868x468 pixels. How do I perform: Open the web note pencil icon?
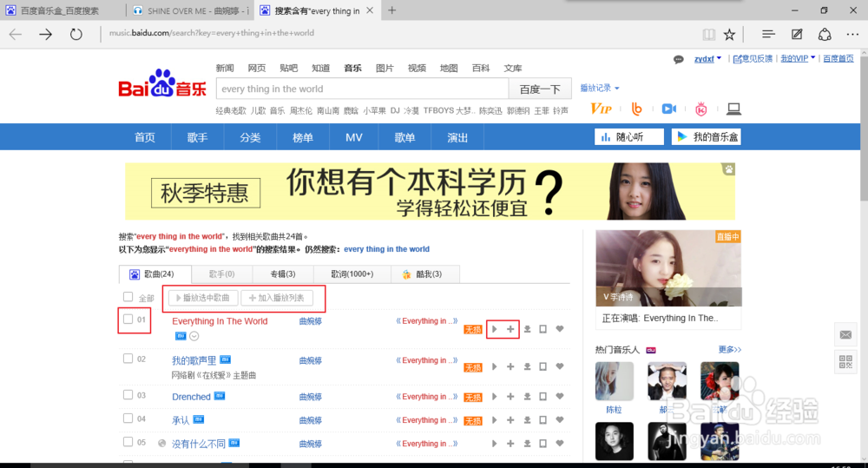tap(797, 35)
